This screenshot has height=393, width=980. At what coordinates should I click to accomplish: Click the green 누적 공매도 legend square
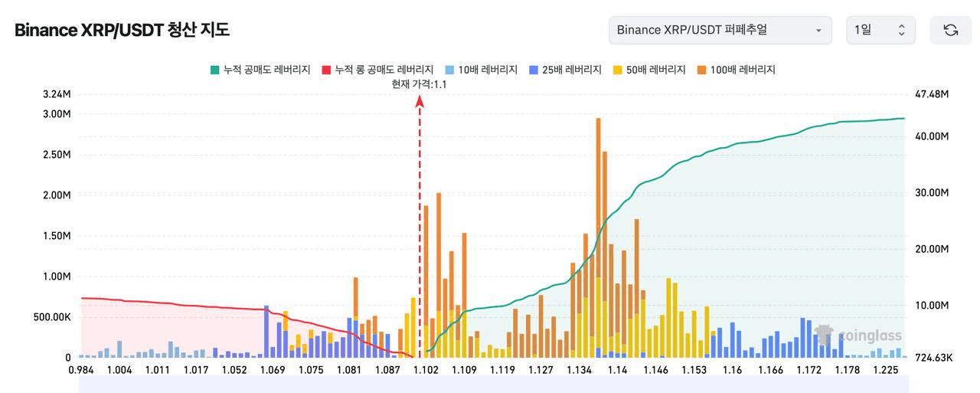tap(214, 70)
